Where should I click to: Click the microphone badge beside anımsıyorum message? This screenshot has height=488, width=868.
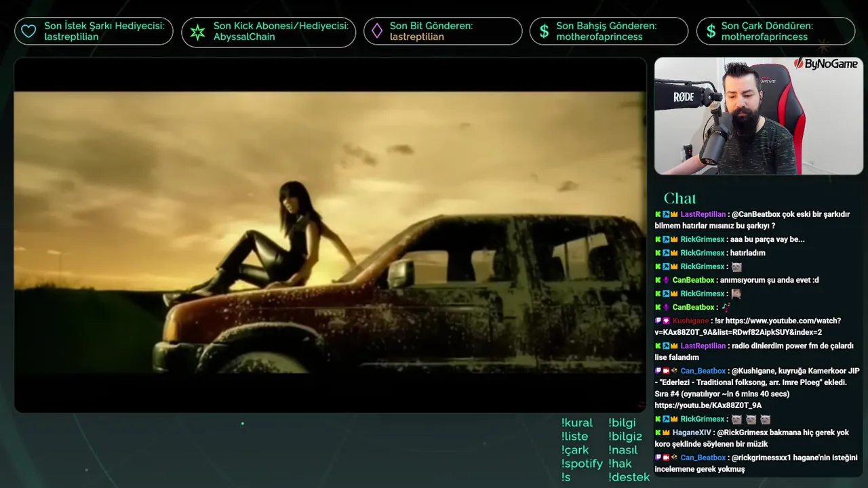(x=666, y=280)
